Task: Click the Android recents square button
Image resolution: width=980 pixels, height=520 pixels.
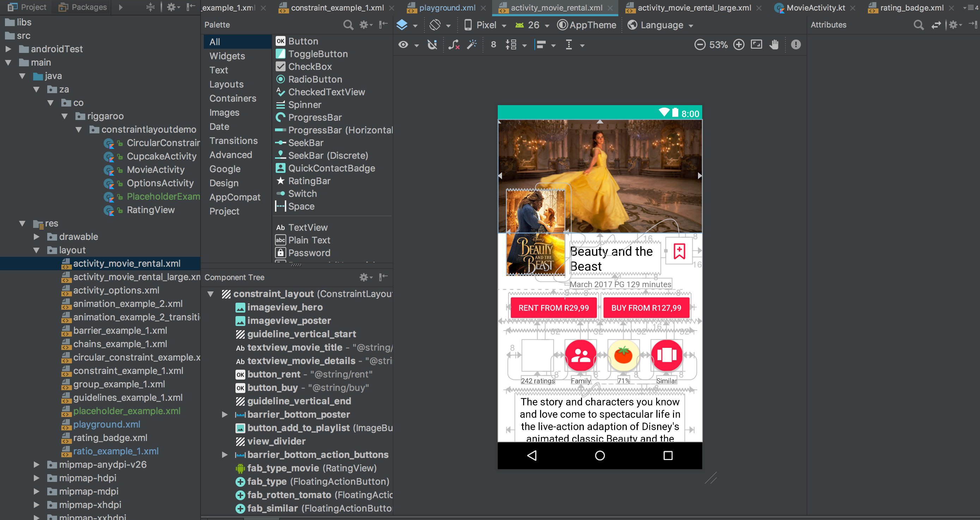Action: 668,455
